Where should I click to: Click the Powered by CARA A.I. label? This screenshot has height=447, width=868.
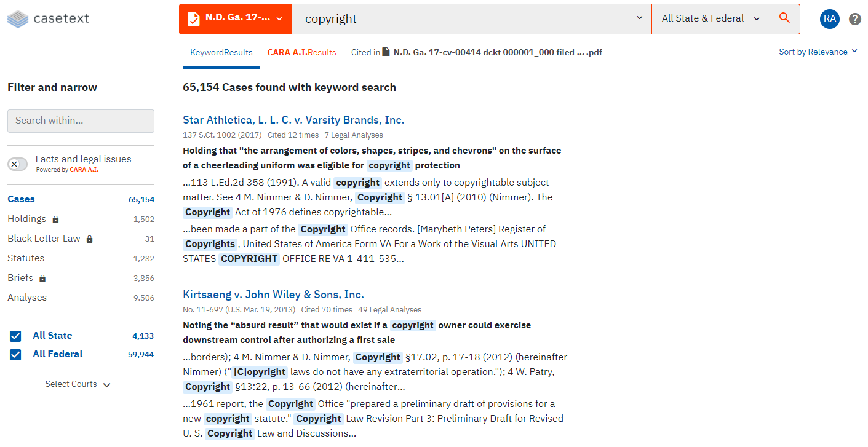pos(67,170)
